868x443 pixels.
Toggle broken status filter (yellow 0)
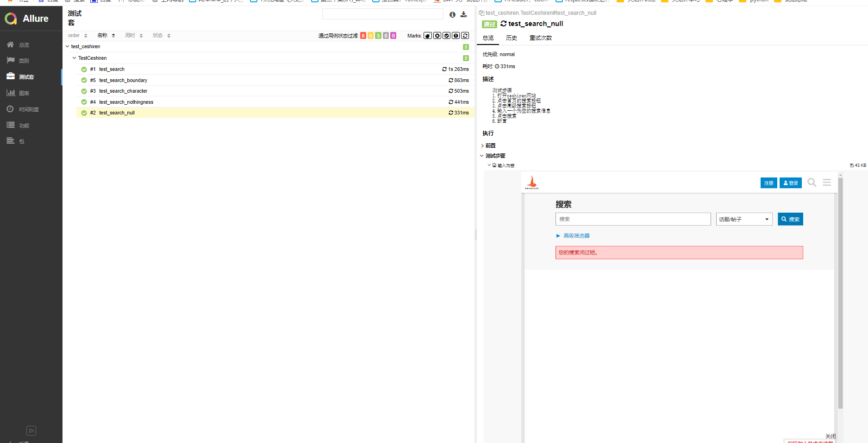[371, 36]
